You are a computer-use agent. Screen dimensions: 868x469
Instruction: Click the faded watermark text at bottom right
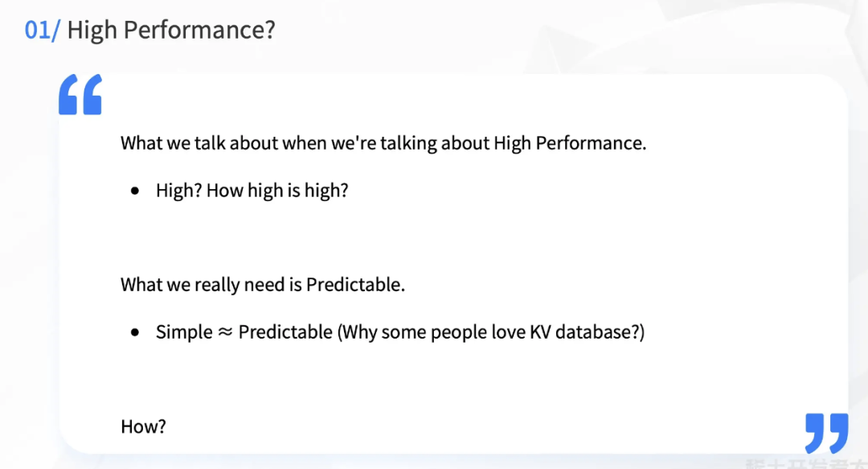pyautogui.click(x=806, y=463)
